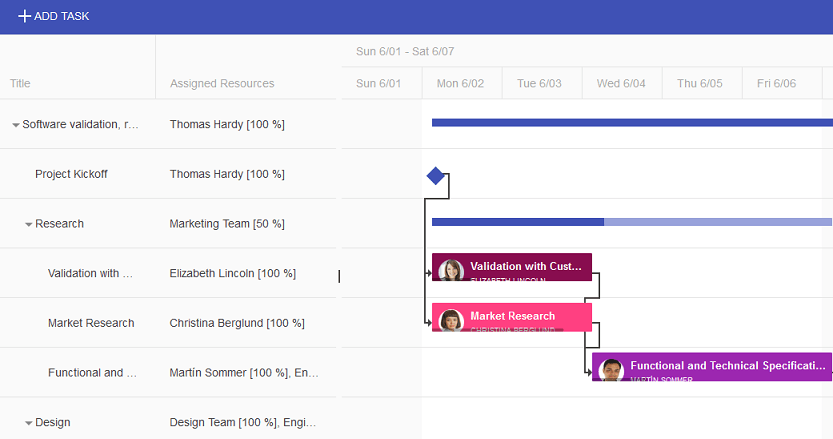
Task: Click the plus icon beside ADD TASK
Action: (24, 16)
